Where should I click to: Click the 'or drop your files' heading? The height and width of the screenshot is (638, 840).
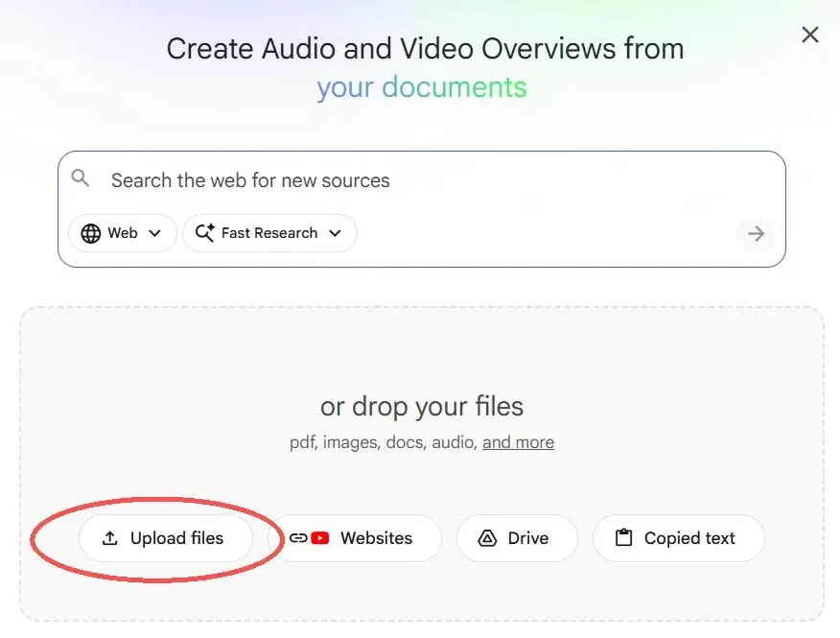click(422, 407)
